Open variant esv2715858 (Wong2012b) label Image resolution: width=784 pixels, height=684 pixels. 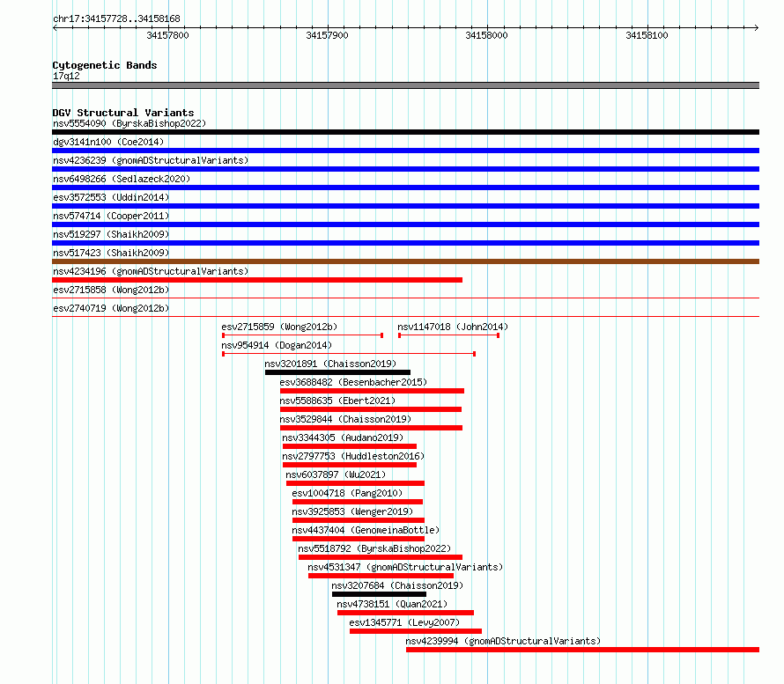click(x=111, y=290)
